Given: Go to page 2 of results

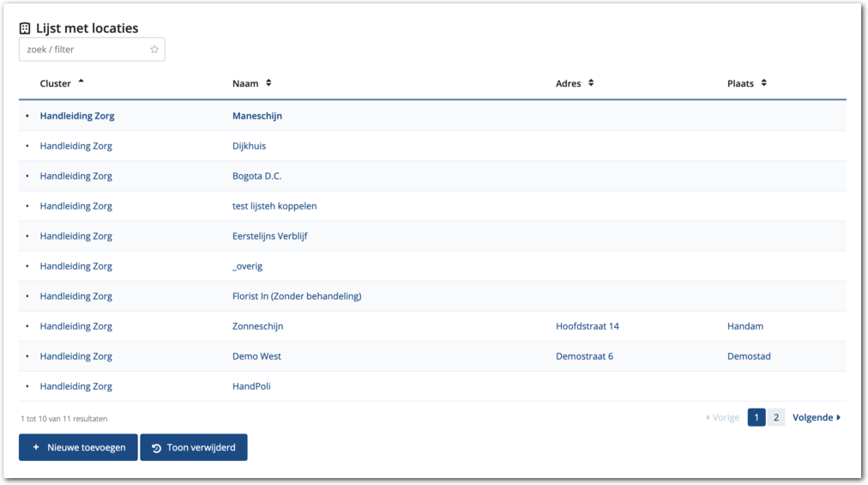Looking at the screenshot, I should 775,418.
